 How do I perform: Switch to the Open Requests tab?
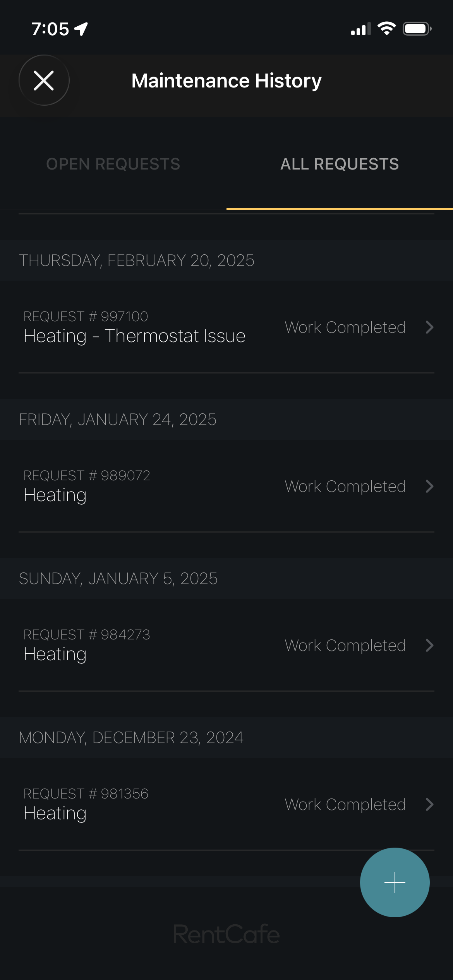click(x=113, y=164)
